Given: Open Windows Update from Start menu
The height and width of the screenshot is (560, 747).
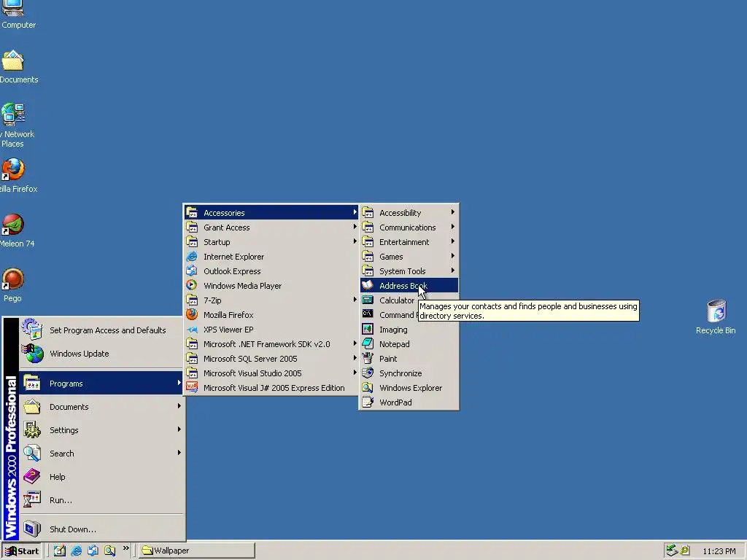Looking at the screenshot, I should pyautogui.click(x=101, y=354).
